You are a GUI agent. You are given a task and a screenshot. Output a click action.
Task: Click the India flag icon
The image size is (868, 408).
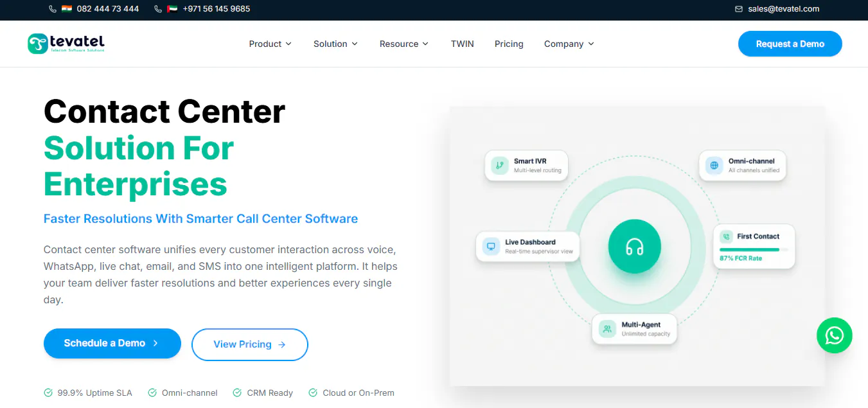(x=67, y=9)
